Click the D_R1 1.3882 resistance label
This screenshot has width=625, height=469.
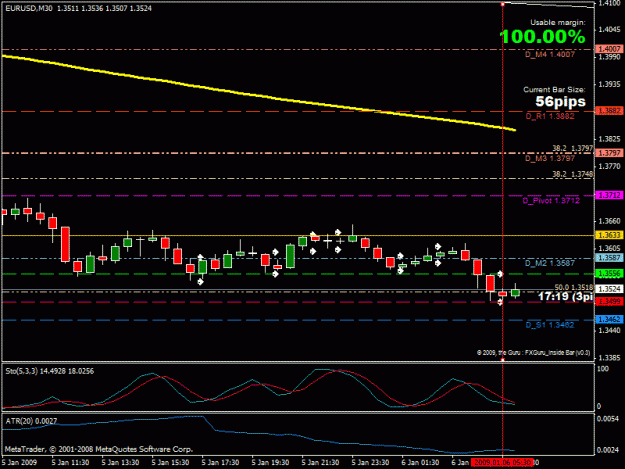550,116
